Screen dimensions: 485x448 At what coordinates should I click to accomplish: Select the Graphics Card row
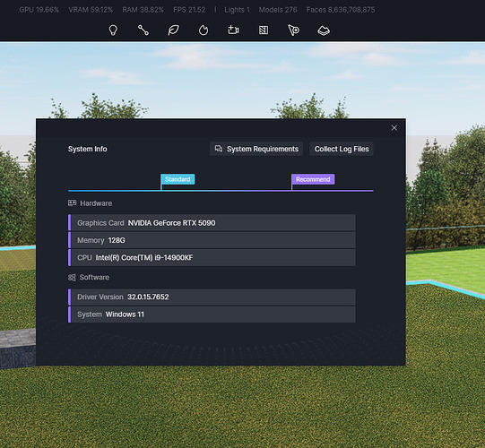pos(212,223)
